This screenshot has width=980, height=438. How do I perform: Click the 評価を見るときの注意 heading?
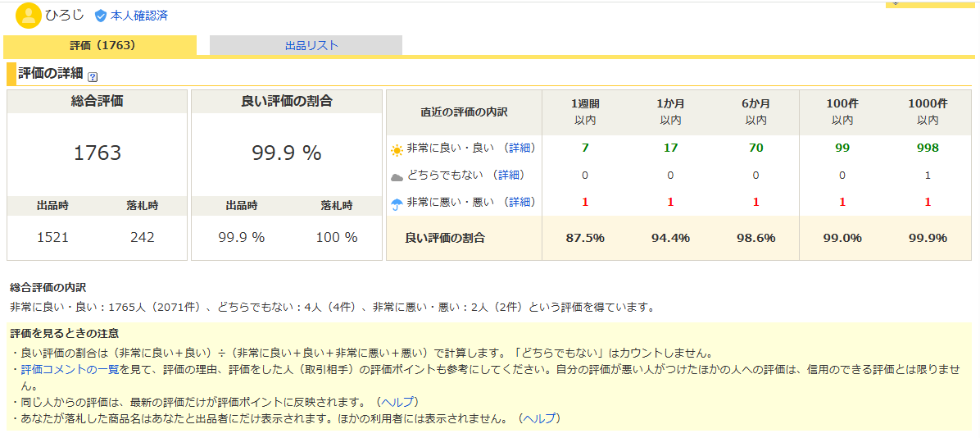[65, 333]
